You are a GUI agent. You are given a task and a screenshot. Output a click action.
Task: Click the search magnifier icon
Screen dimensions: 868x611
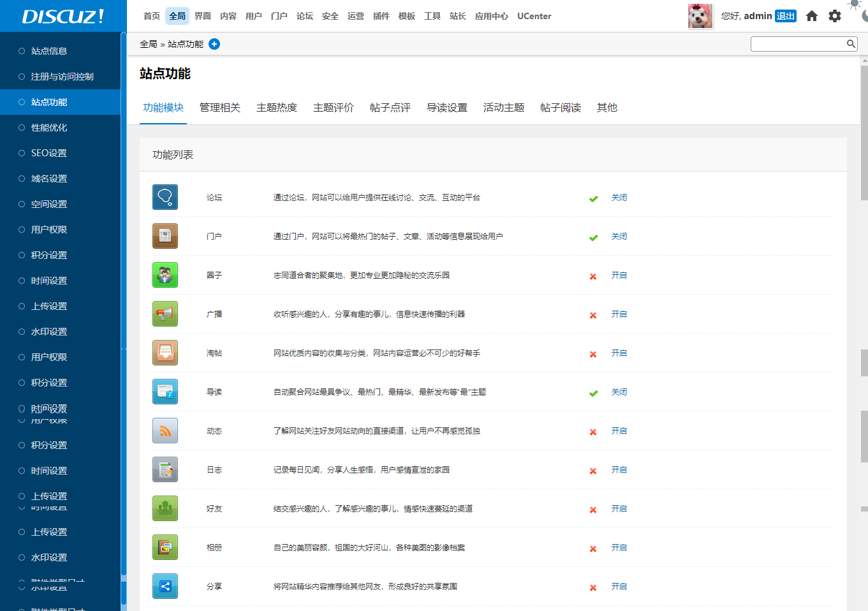[851, 43]
